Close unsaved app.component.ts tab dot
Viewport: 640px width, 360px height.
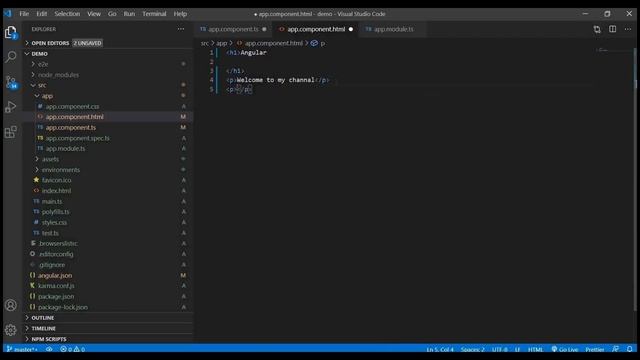(264, 29)
